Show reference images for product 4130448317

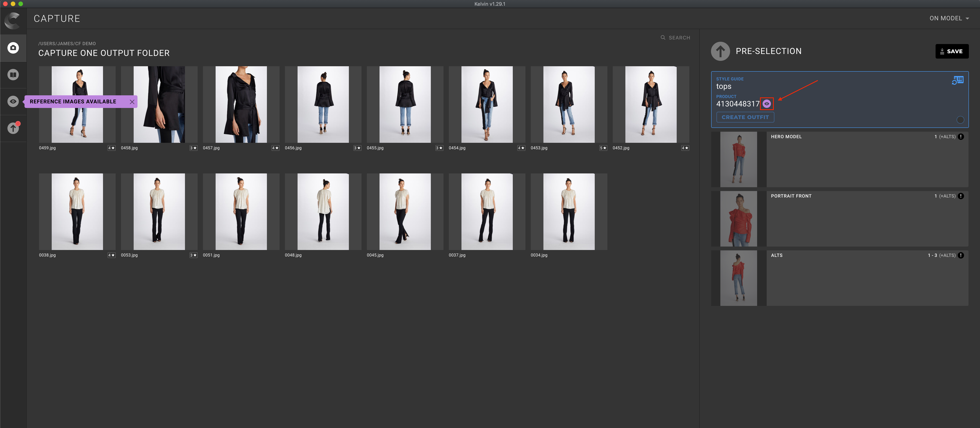point(766,104)
